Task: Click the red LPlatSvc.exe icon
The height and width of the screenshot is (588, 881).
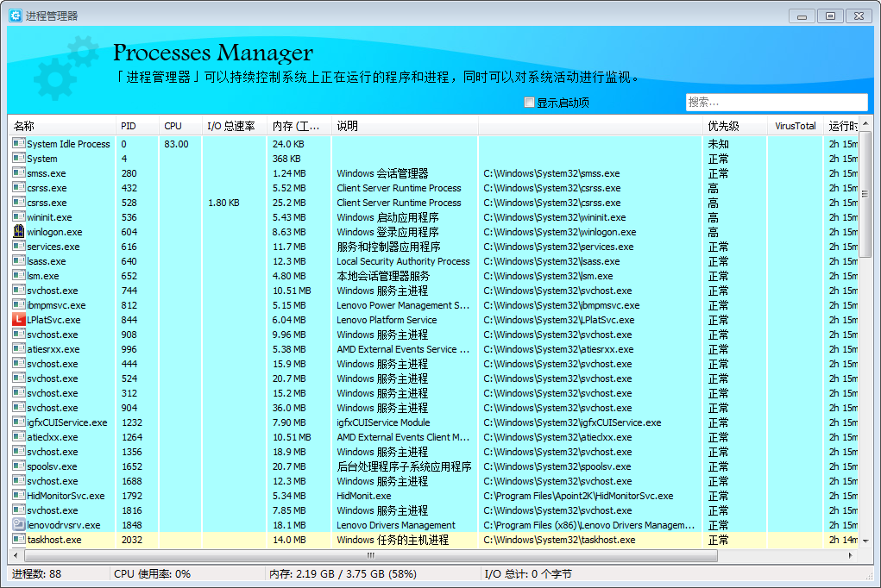Action: [x=19, y=320]
